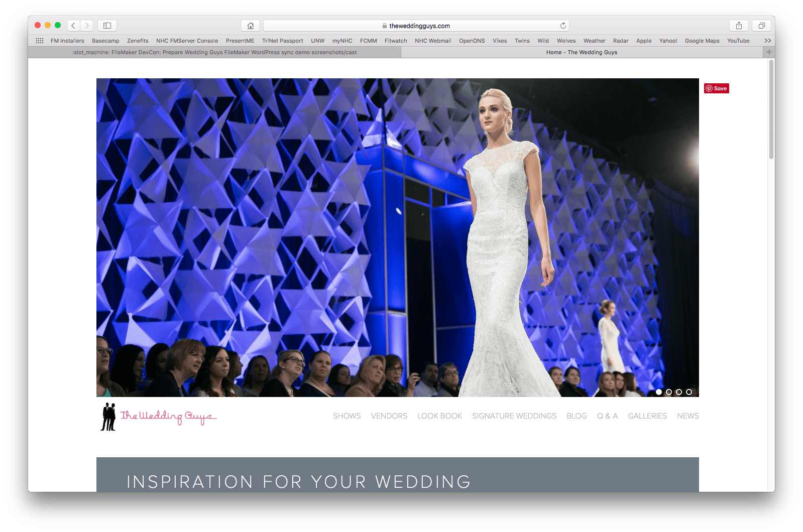Open the BLOG page
The width and height of the screenshot is (803, 532).
pyautogui.click(x=577, y=416)
